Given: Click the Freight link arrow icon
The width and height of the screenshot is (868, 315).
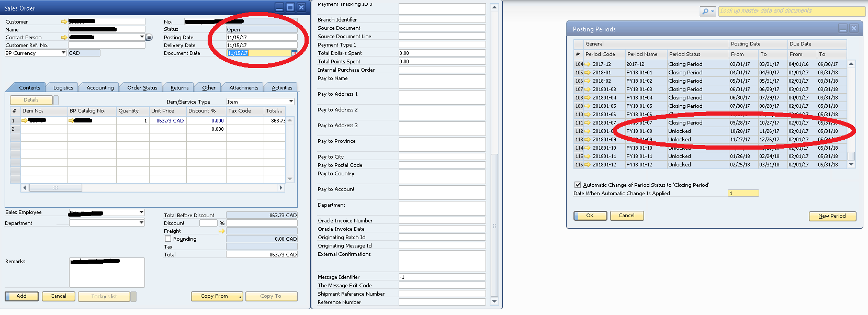Looking at the screenshot, I should pyautogui.click(x=221, y=231).
